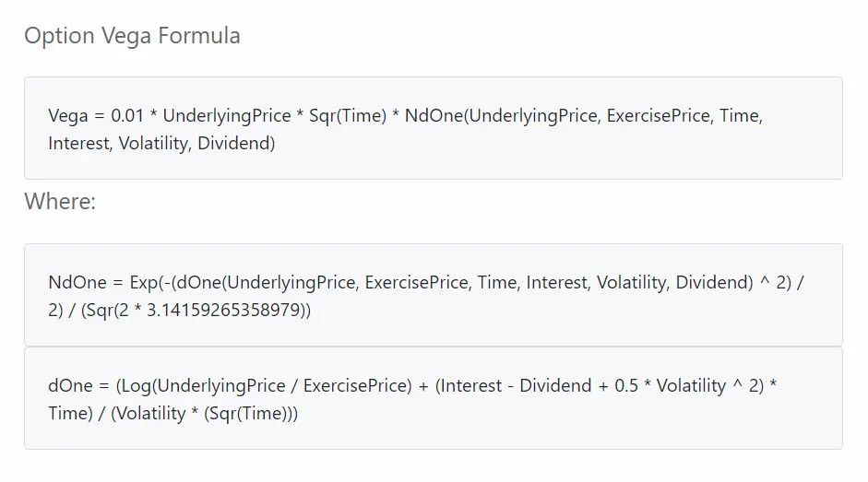
Task: Click Log( in the dOne formula
Action: tap(137, 386)
